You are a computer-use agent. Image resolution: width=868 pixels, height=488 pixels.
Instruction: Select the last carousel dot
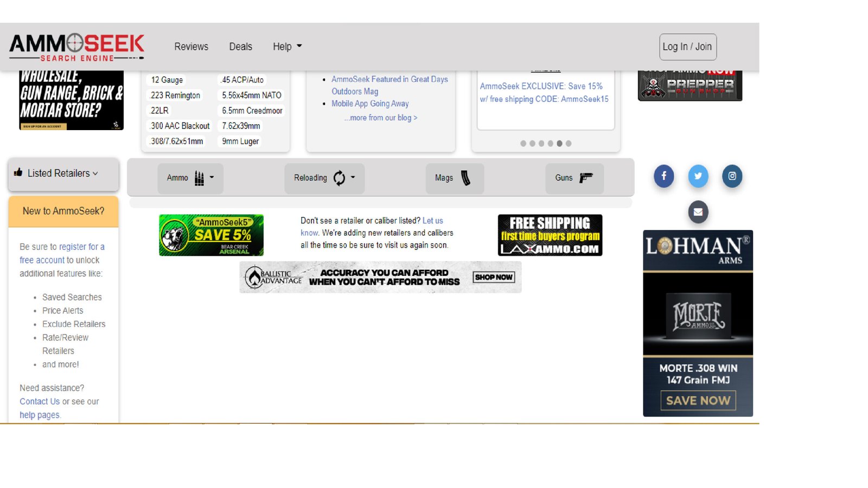pyautogui.click(x=569, y=144)
